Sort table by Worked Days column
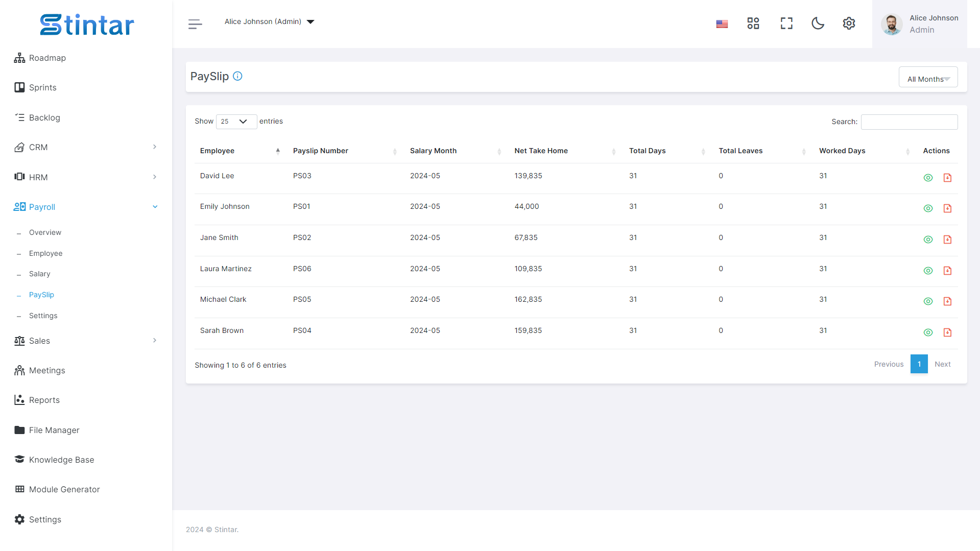Screen dimensions: 980x551 pyautogui.click(x=866, y=151)
